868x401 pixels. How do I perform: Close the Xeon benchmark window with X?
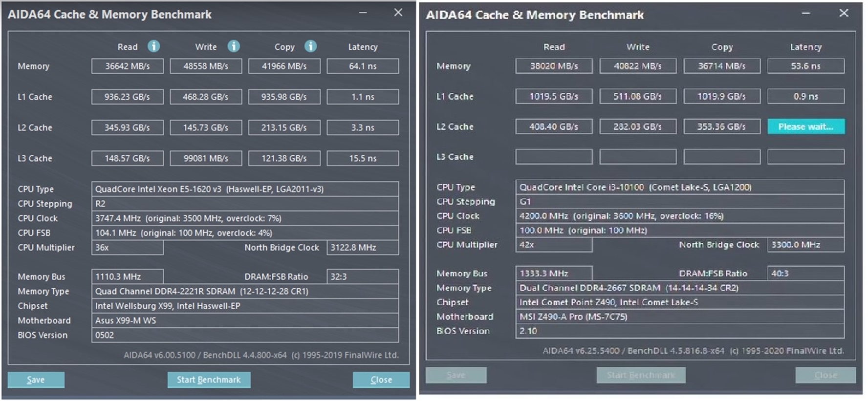coord(398,13)
